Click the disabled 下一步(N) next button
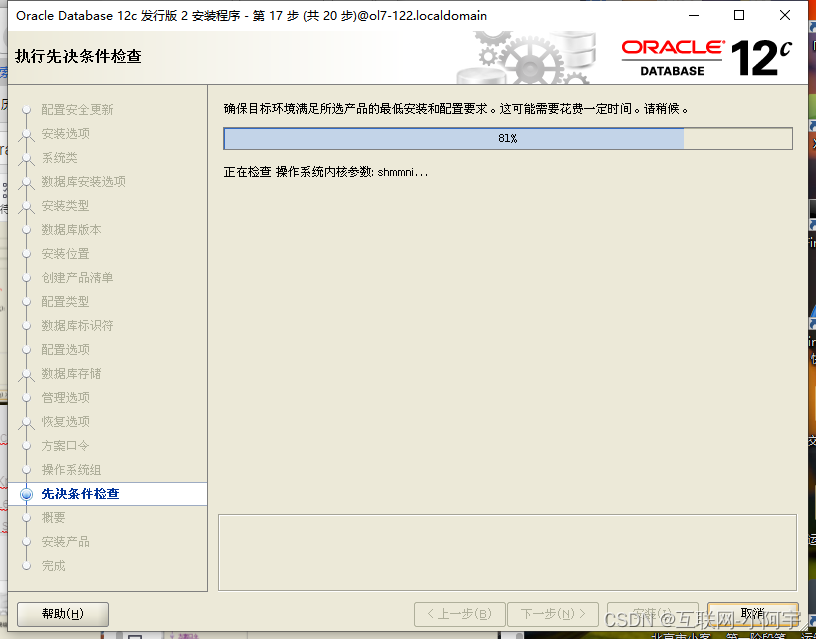Viewport: 816px width, 639px height. click(x=553, y=614)
